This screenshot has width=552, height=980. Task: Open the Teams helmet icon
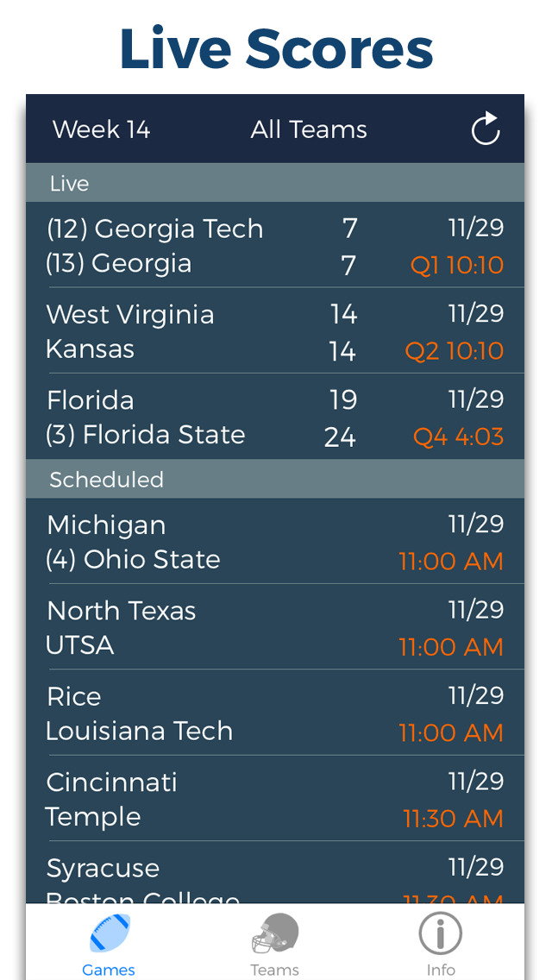pyautogui.click(x=275, y=934)
